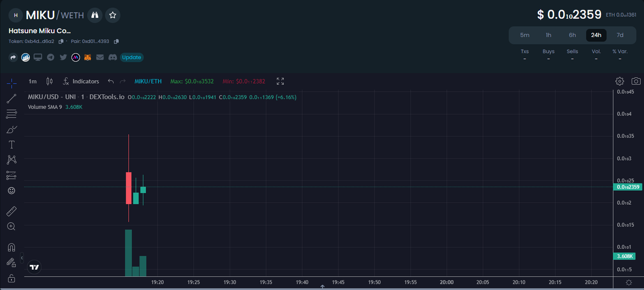Open pair explorer binoculars icon
This screenshot has height=290, width=644.
[95, 15]
